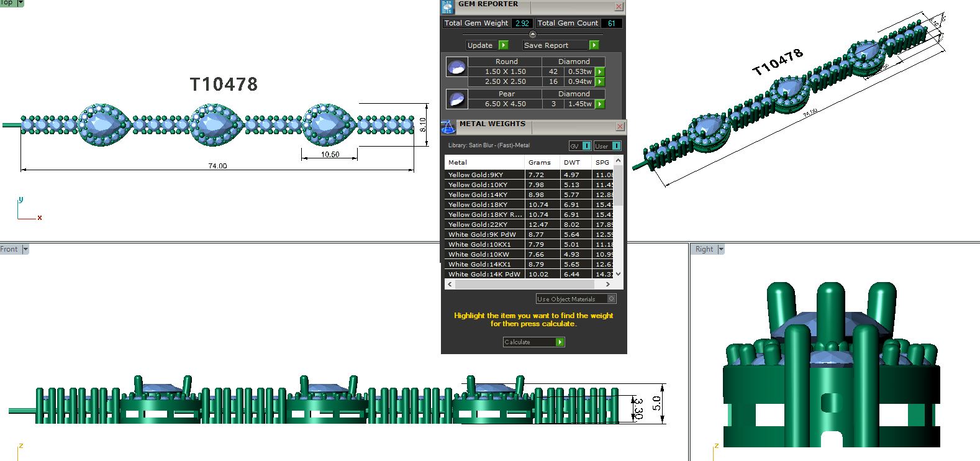This screenshot has width=980, height=461.
Task: Collapse the Gem Reporter totals section
Action: (x=532, y=34)
